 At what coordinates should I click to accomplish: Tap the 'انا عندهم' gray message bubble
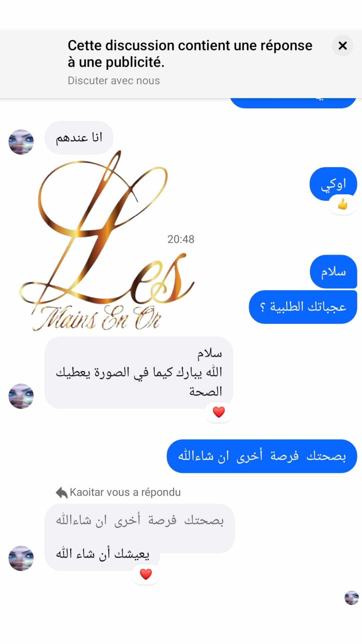(79, 138)
